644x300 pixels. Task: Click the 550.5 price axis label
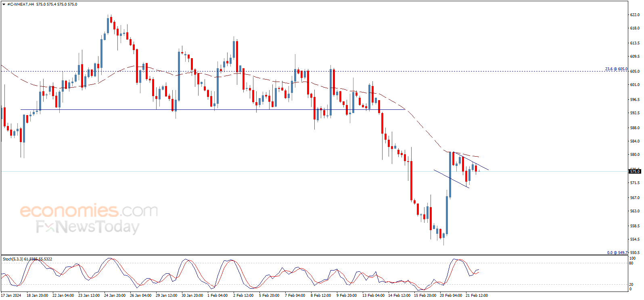[x=635, y=253]
